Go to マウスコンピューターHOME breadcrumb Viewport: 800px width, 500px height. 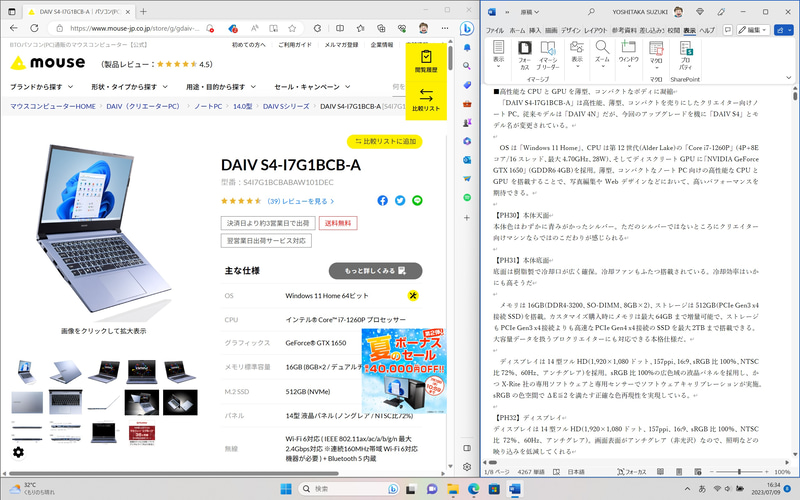click(x=53, y=106)
